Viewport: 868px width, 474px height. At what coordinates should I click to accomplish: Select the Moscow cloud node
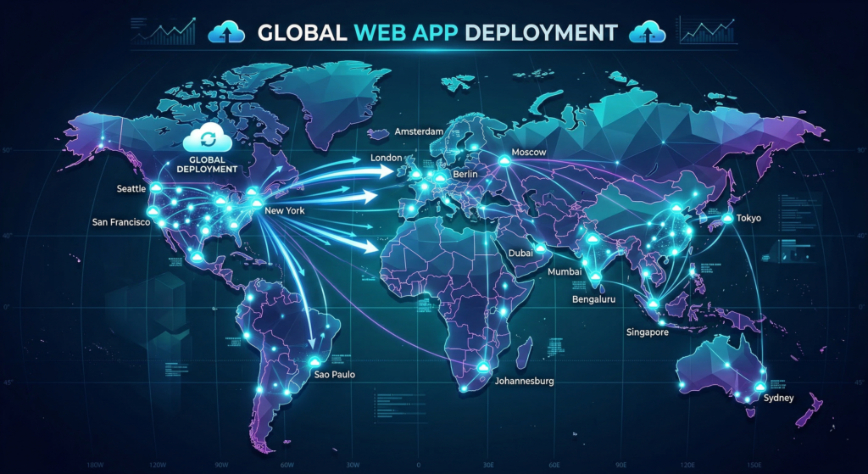504,160
